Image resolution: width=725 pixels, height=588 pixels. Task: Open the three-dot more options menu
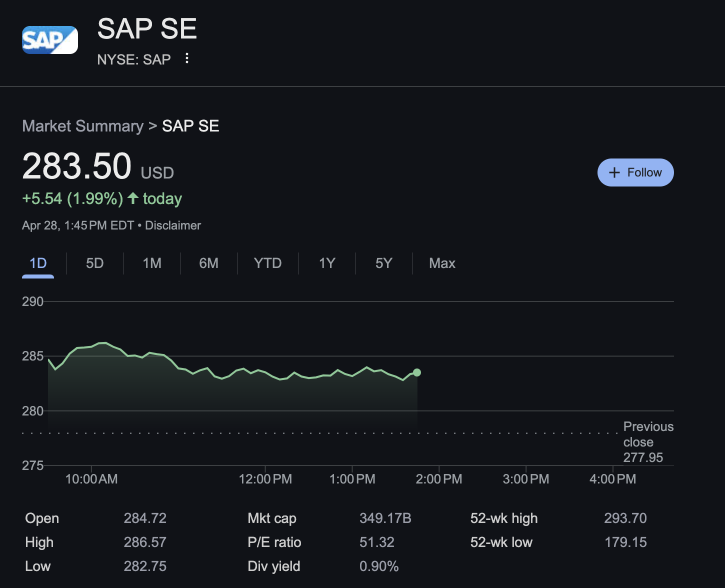(x=187, y=58)
